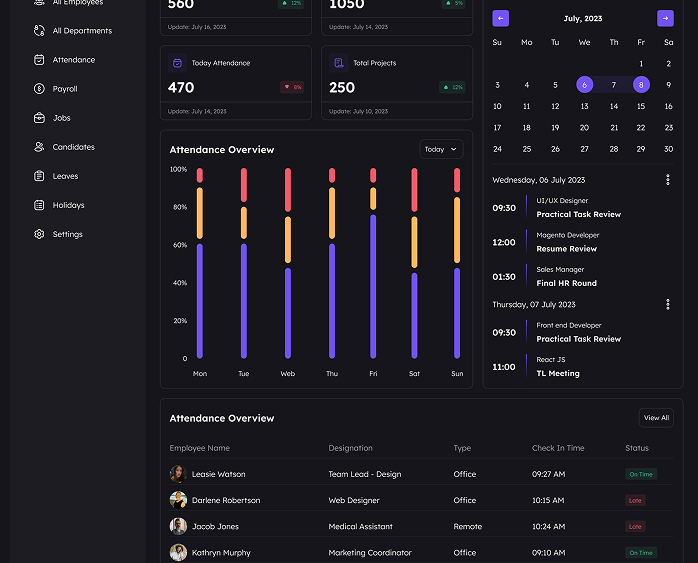Click the View All button
Viewport: 698px width, 563px height.
pos(656,418)
